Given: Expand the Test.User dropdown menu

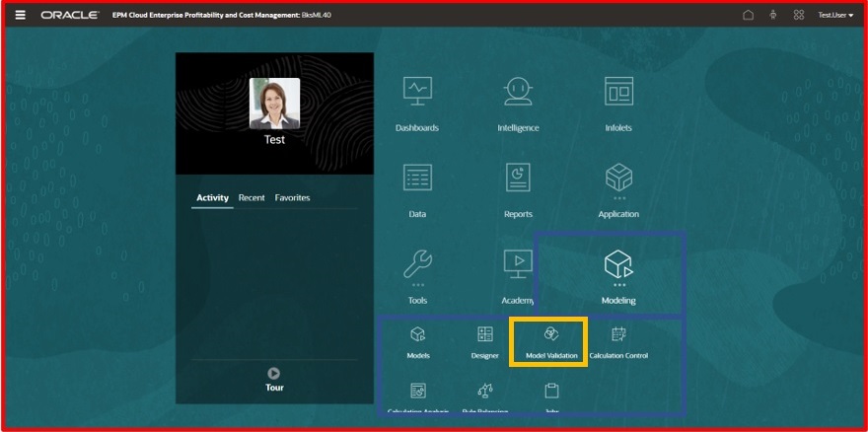Looking at the screenshot, I should click(x=835, y=15).
